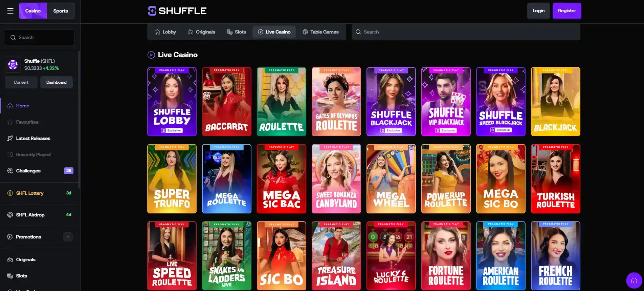This screenshot has height=291, width=644.
Task: Open Sweet Bonanza Candyland card
Action: (336, 179)
